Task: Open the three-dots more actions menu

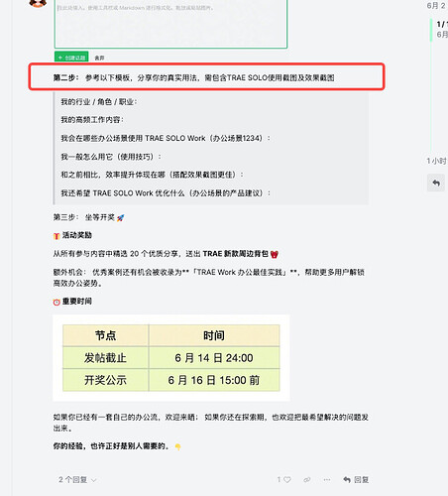Action: (327, 479)
